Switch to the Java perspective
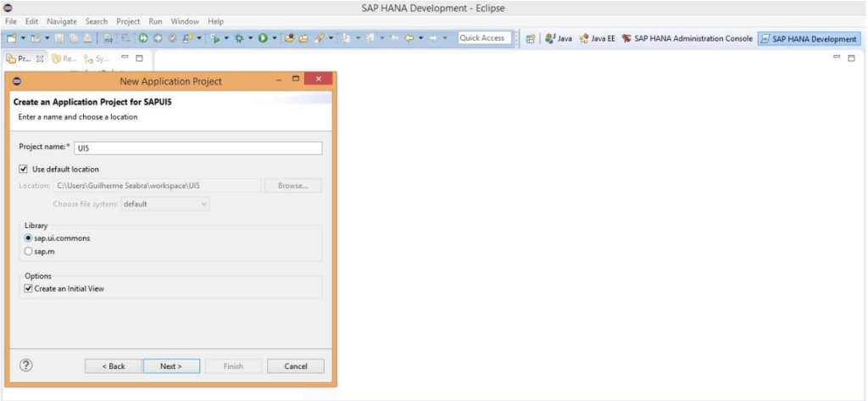This screenshot has width=868, height=401. point(559,38)
